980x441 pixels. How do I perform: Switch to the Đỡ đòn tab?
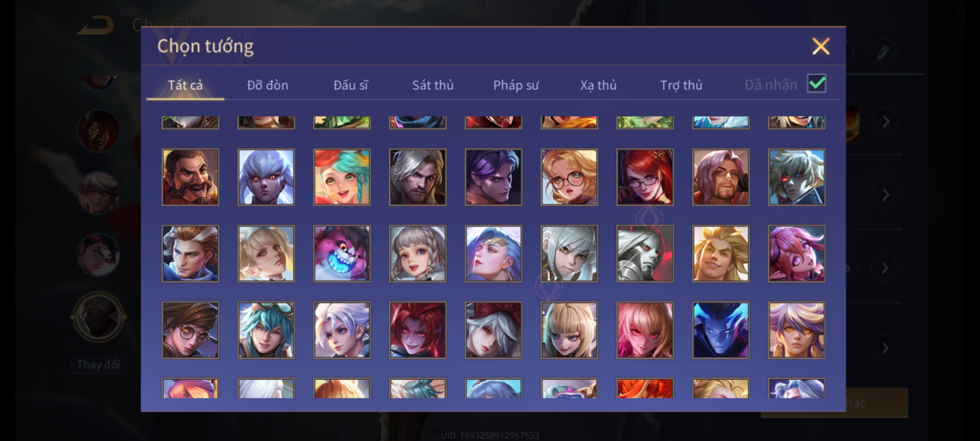click(x=267, y=85)
